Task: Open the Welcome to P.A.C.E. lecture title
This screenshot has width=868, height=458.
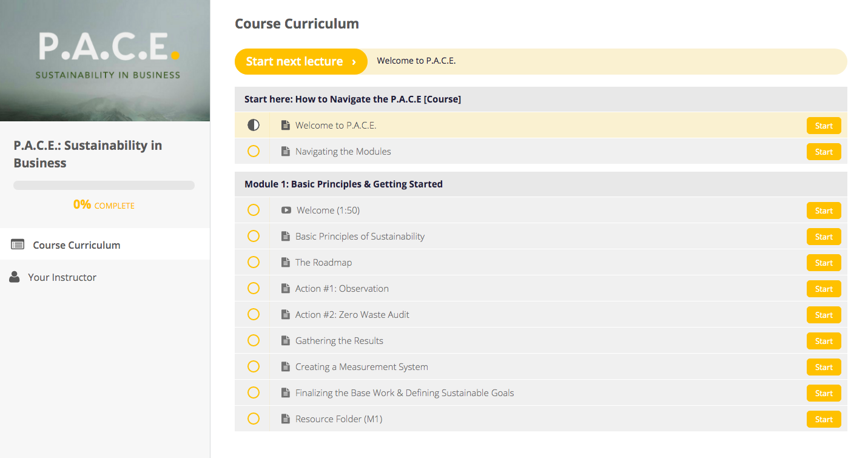Action: click(336, 126)
